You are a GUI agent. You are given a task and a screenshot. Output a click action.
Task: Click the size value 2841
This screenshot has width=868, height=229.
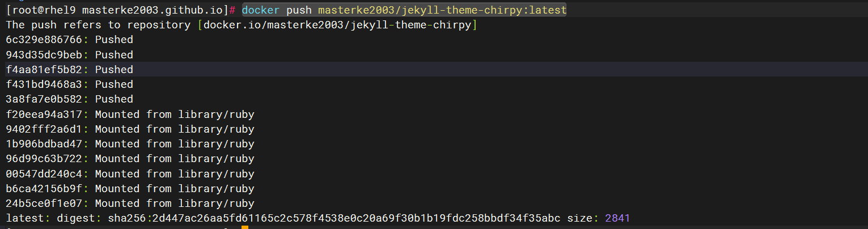[617, 218]
